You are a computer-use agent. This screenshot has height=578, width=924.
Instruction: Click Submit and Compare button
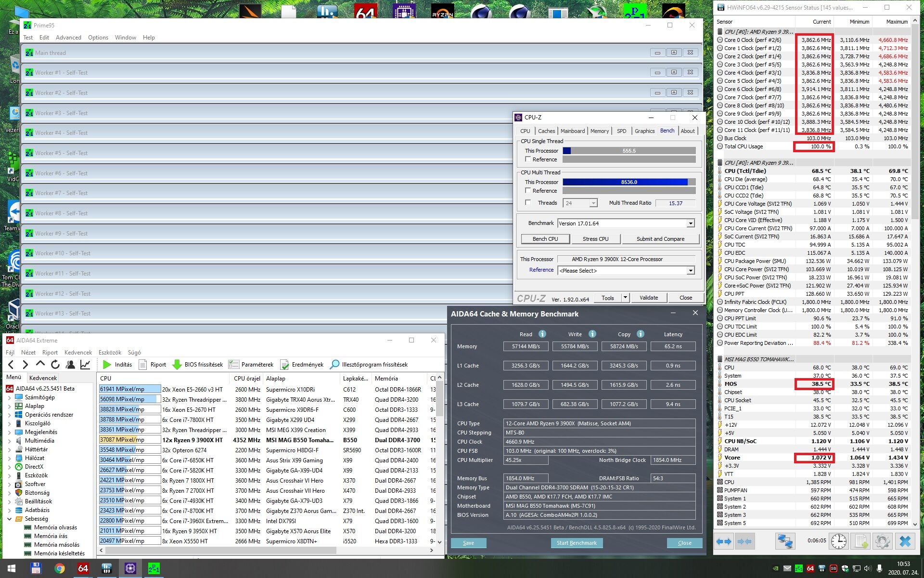coord(660,239)
